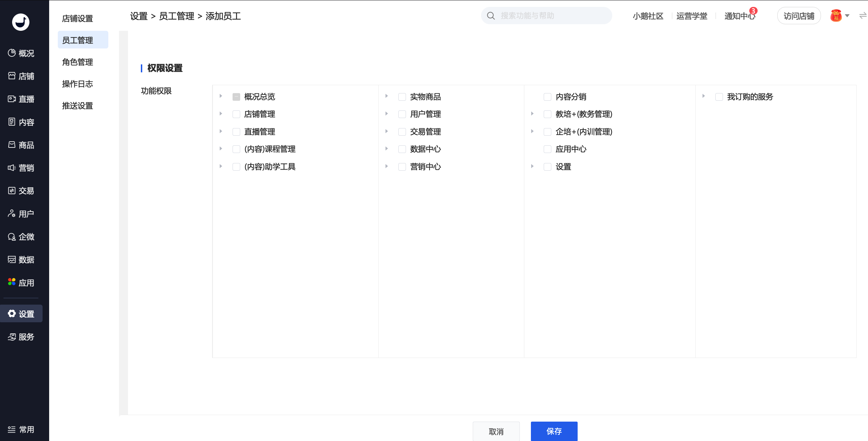Toggle 概况总览 checkbox

[236, 97]
